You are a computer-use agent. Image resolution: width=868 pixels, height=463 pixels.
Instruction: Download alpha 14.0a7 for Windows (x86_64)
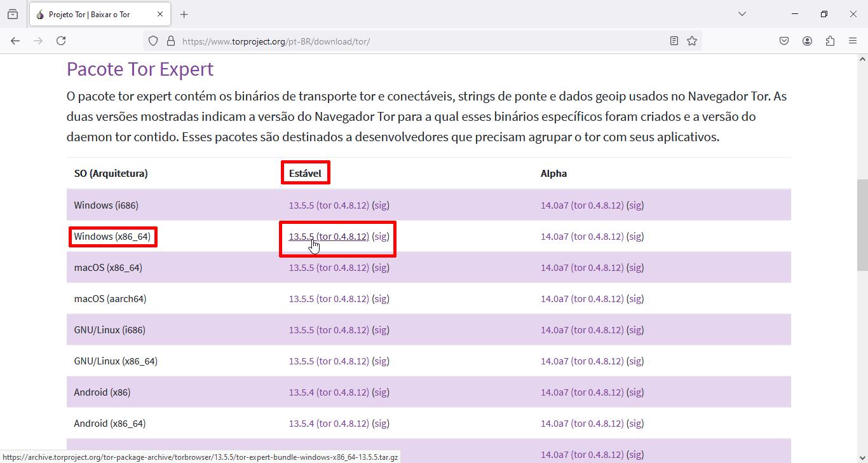click(582, 237)
